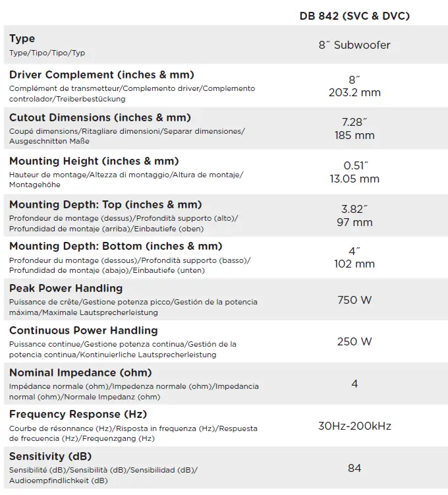Click the 185 mm cutout value

click(354, 135)
